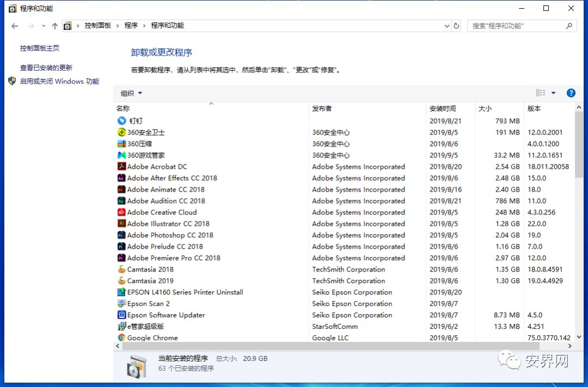Click the EPSON L4160 Printer Uninstall icon
The image size is (588, 387).
[121, 292]
